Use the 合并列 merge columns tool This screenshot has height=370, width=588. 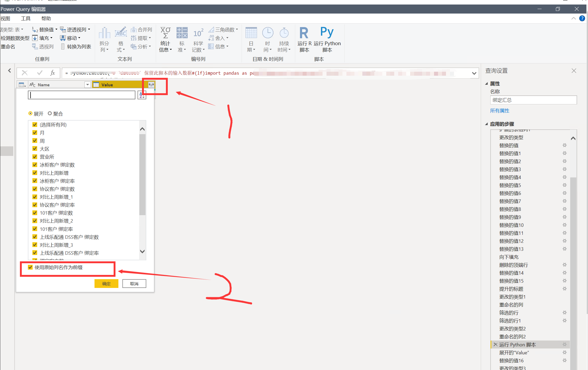(x=141, y=29)
